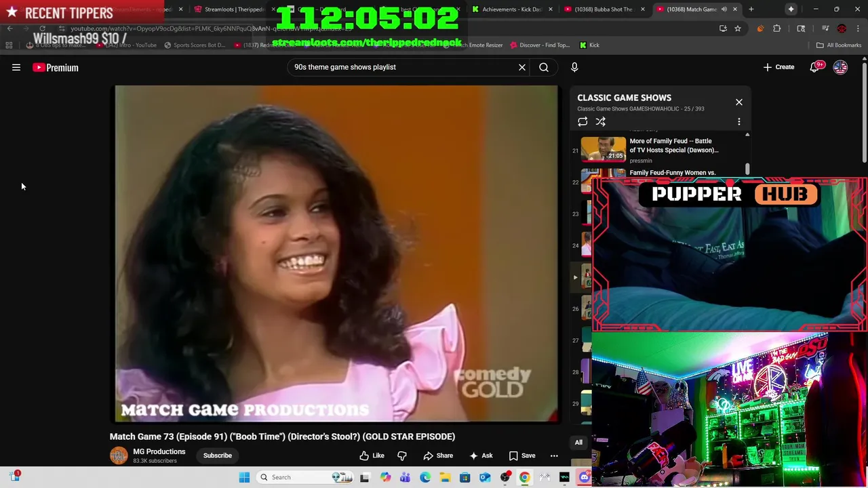This screenshot has width=868, height=488.
Task: Open Discover - Find Top bookmark
Action: [x=540, y=45]
